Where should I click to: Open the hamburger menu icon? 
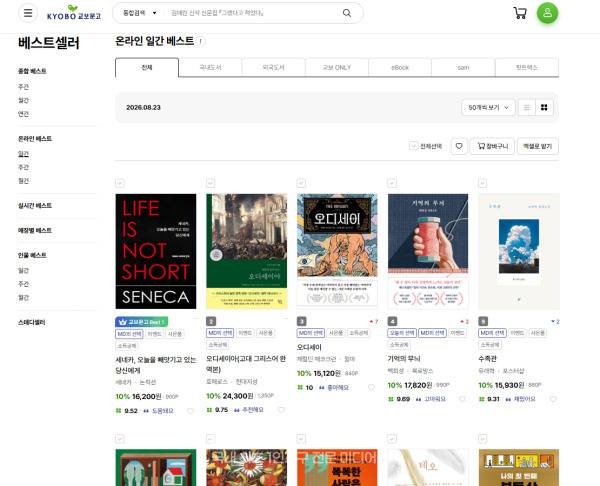[28, 13]
